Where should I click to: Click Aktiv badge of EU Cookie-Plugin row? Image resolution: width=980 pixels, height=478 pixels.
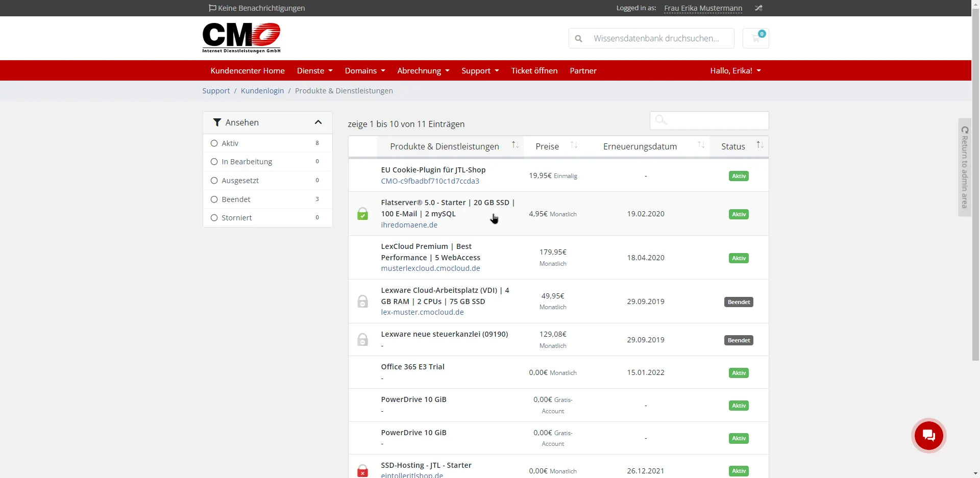tap(739, 176)
